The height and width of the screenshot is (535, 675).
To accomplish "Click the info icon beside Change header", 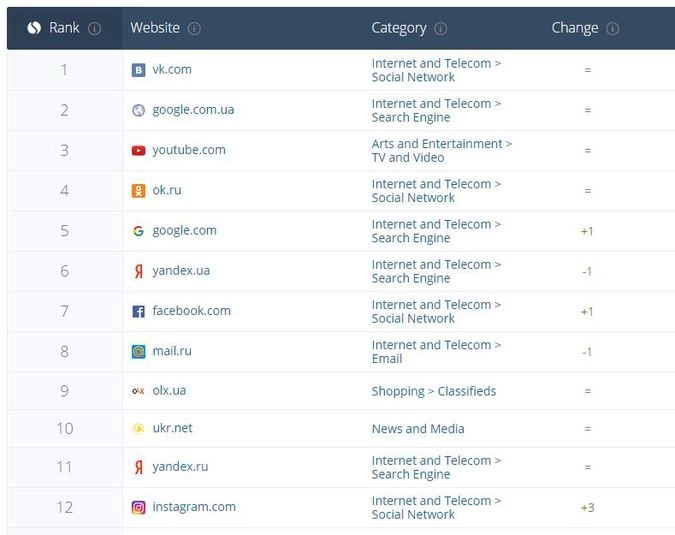I will (612, 29).
